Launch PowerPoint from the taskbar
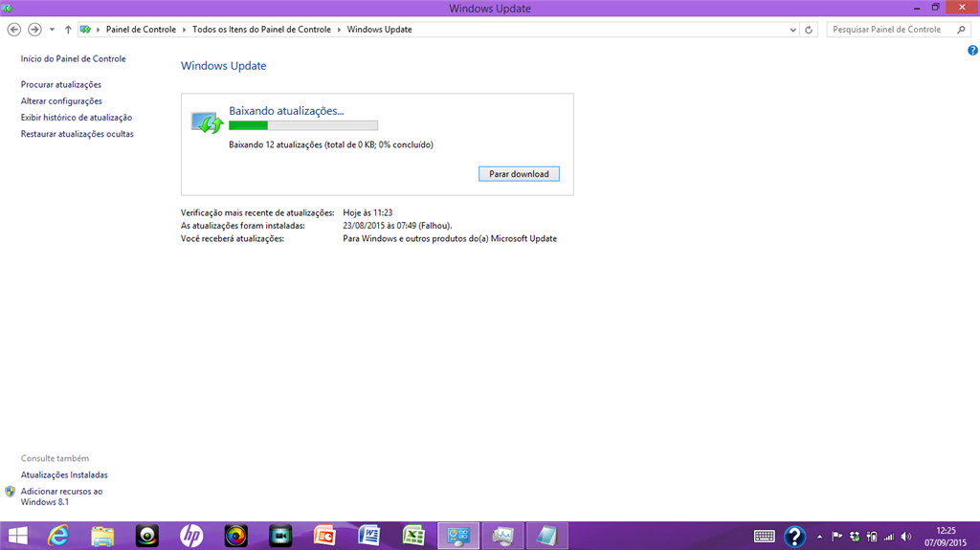This screenshot has width=980, height=550. 324,536
